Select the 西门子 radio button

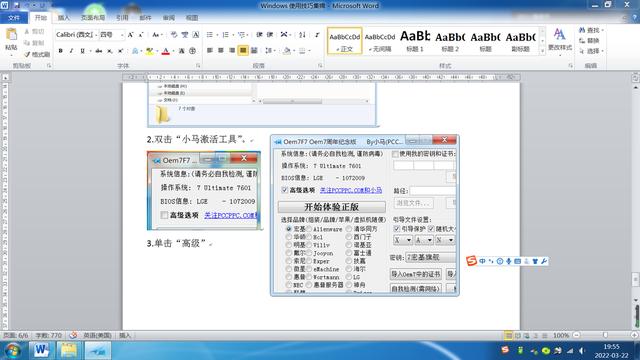click(349, 237)
